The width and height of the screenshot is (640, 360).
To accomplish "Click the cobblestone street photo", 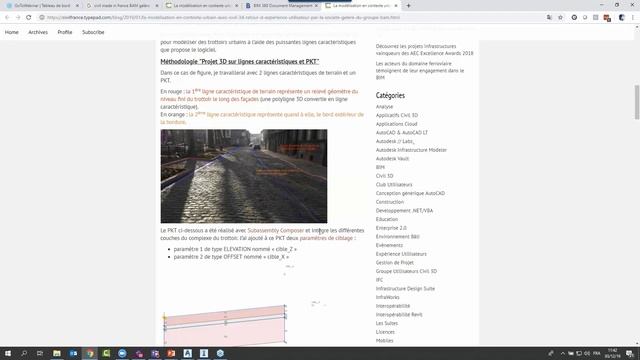I will [x=244, y=176].
